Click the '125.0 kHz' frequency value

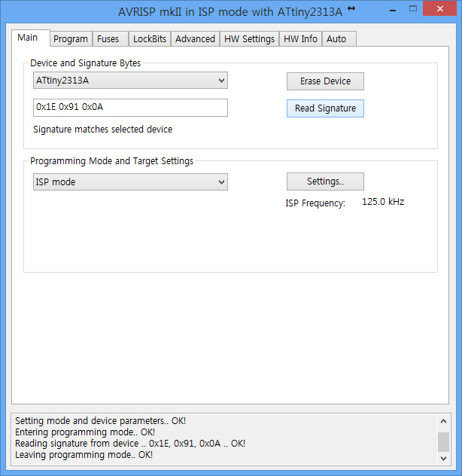tap(383, 202)
